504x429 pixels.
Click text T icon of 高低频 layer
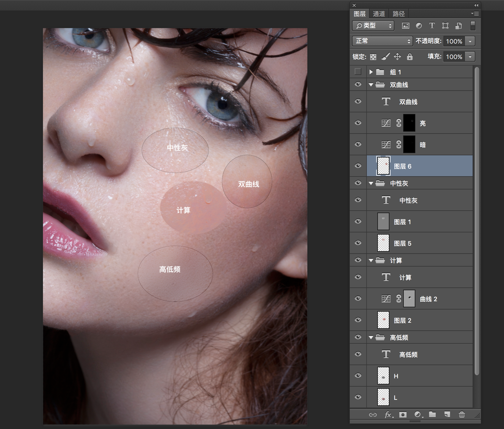(x=386, y=354)
